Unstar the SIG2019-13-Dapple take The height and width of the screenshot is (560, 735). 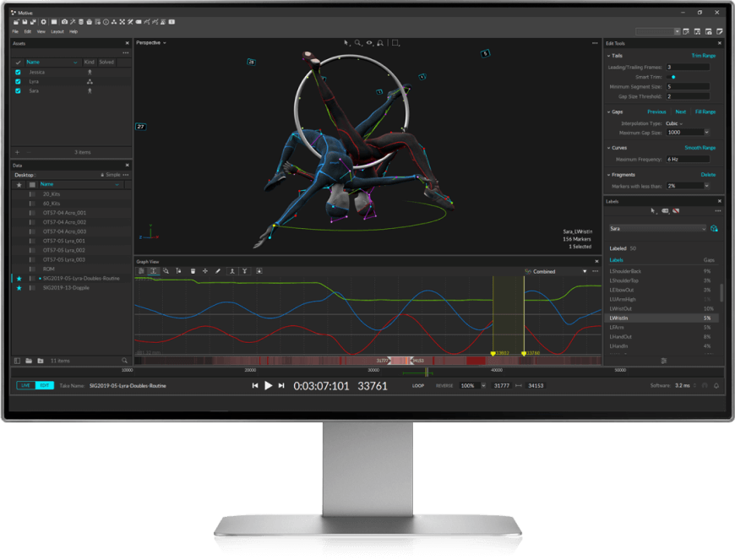[x=21, y=286]
